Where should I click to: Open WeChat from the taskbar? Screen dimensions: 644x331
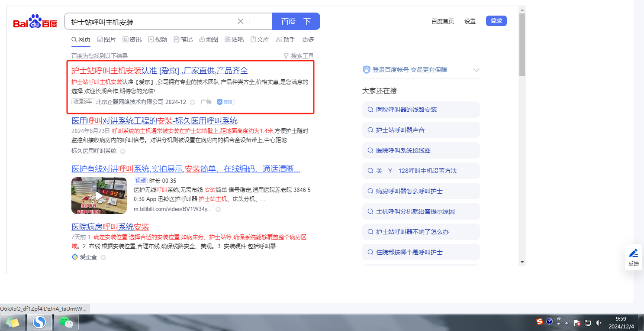point(66,322)
